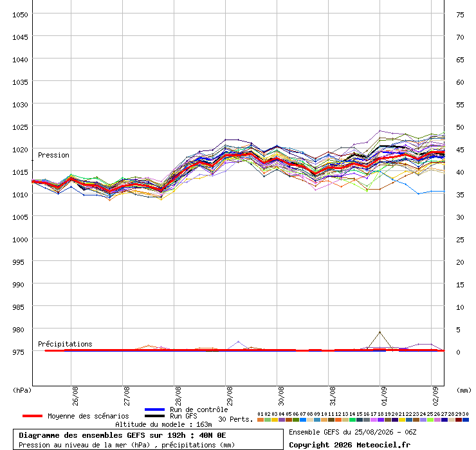Click red 'Moyenne des scénarios' legend line
Image resolution: width=476 pixels, height=450 pixels.
point(32,416)
